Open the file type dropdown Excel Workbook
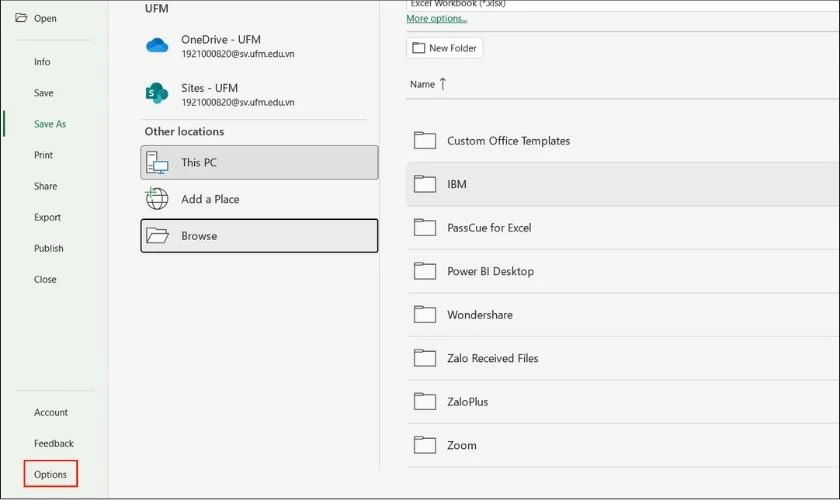Image resolution: width=840 pixels, height=500 pixels. point(622,4)
